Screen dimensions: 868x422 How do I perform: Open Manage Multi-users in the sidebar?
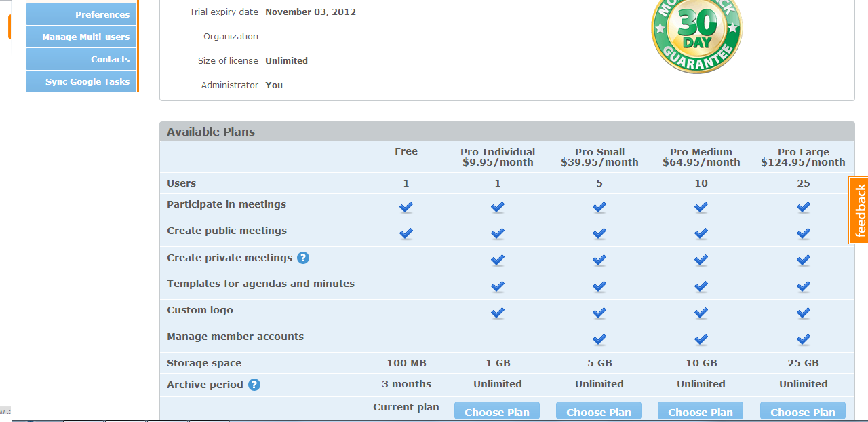coord(81,37)
